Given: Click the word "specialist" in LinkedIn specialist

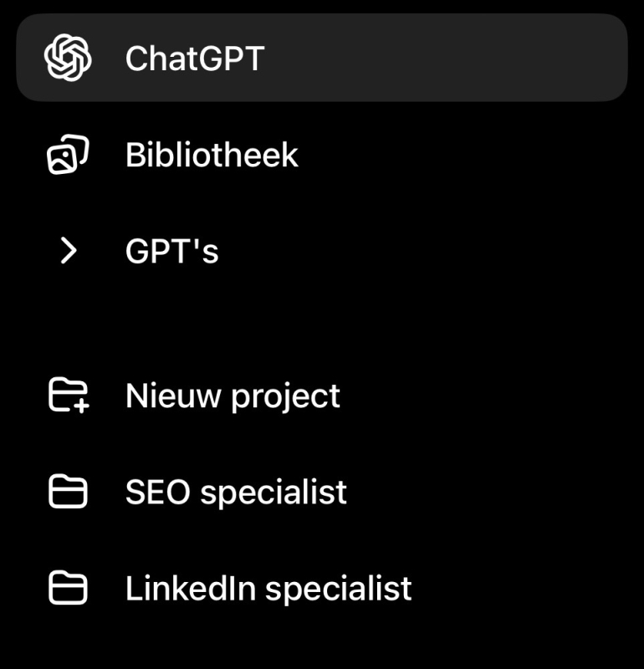Looking at the screenshot, I should (339, 589).
